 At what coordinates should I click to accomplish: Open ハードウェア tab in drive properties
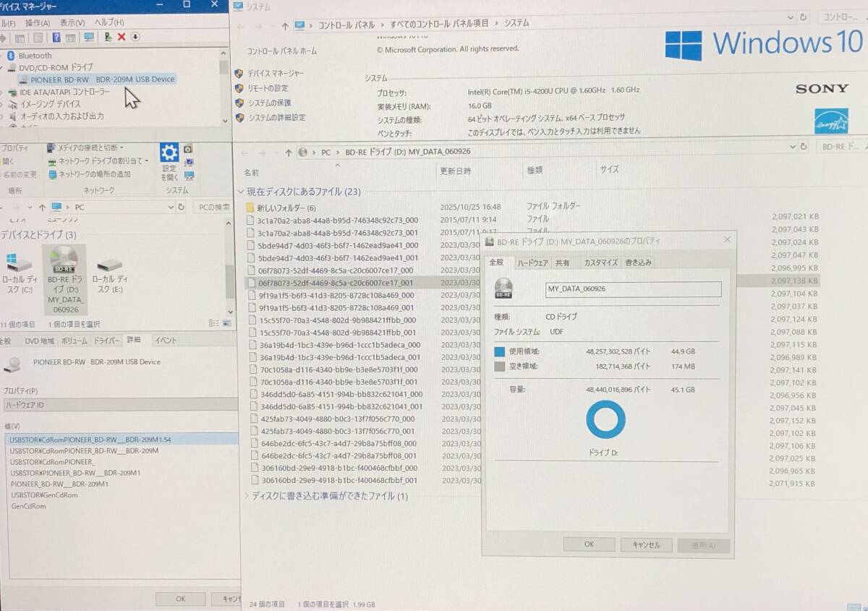pyautogui.click(x=533, y=262)
